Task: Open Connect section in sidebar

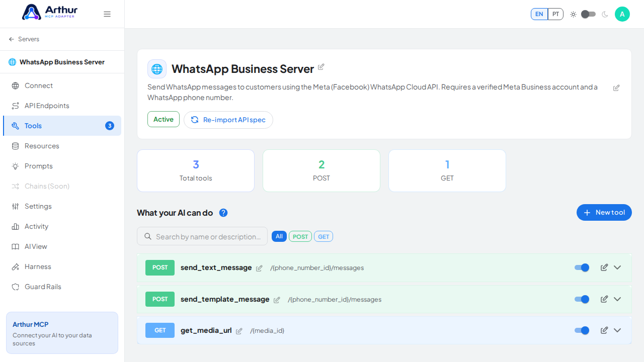Action: point(62,85)
